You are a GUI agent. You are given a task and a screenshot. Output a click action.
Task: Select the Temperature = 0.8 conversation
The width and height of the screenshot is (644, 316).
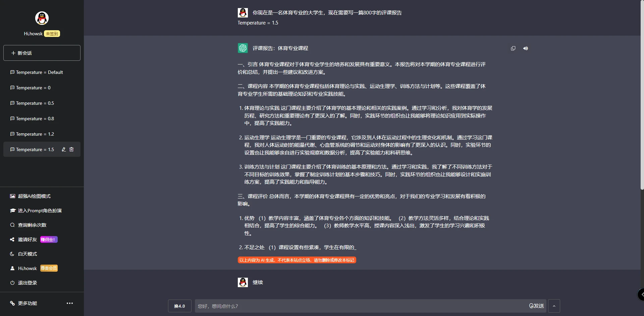pyautogui.click(x=35, y=119)
